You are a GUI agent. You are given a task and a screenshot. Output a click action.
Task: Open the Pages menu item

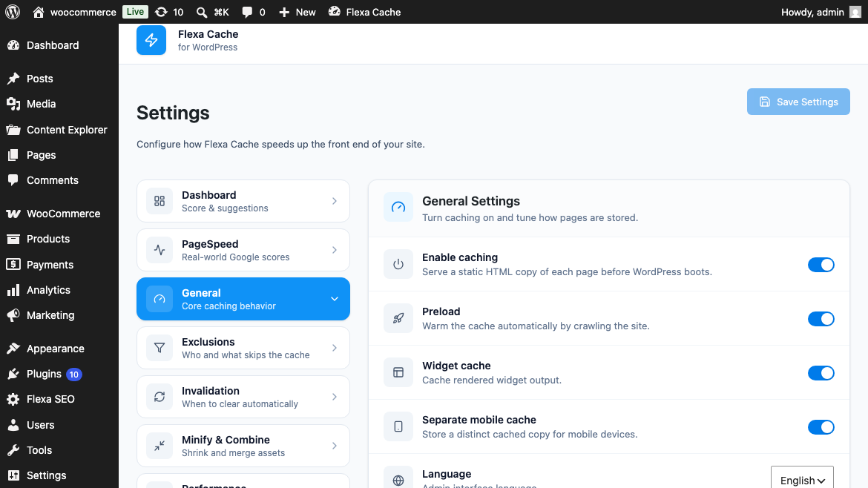[x=59, y=155]
